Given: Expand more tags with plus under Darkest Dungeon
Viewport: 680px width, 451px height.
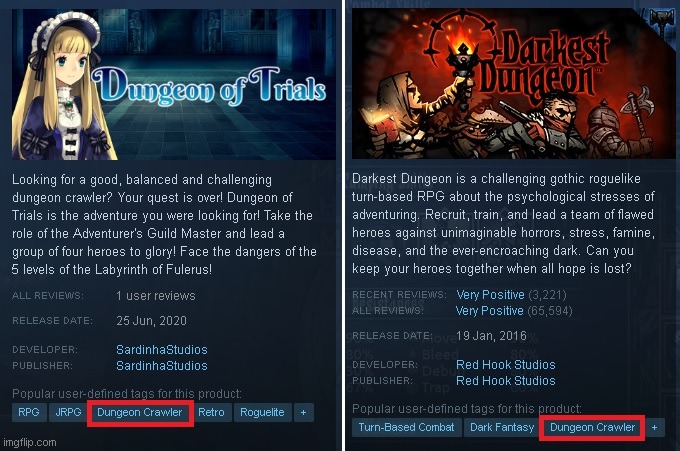Looking at the screenshot, I should click(654, 428).
